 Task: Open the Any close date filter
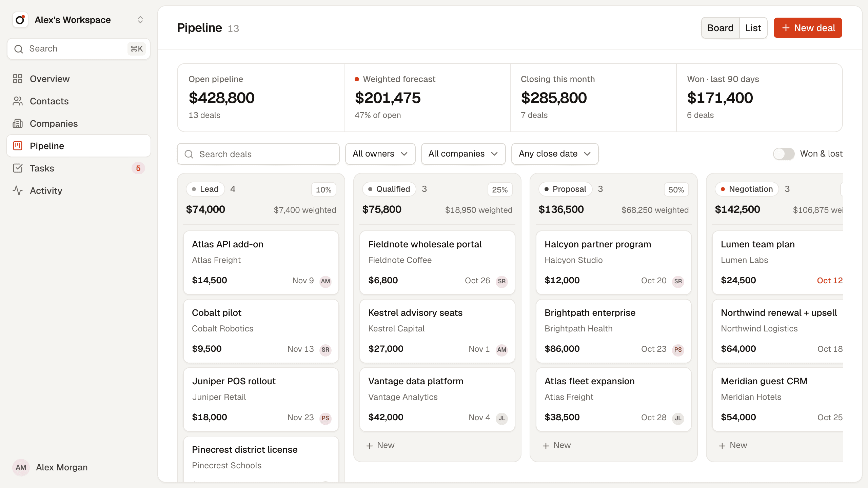pos(555,154)
